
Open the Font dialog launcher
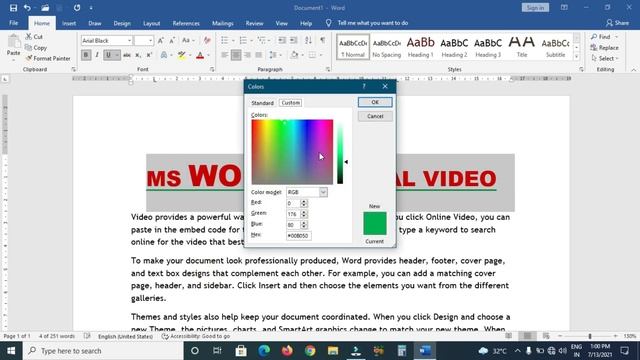(212, 69)
